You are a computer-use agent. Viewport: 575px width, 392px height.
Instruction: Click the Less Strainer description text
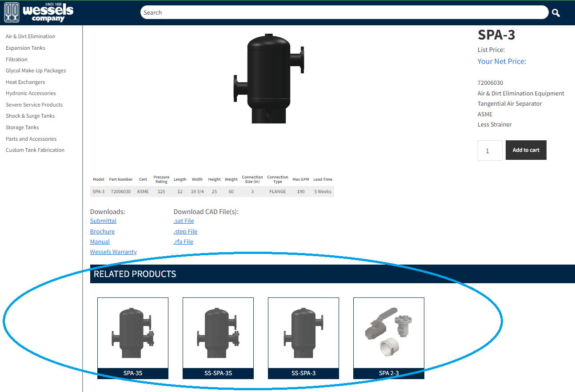pos(495,125)
